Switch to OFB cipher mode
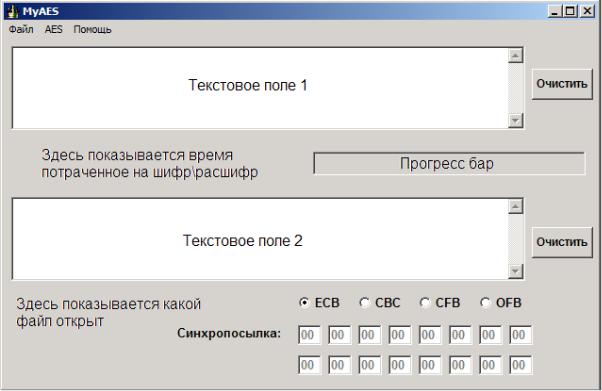Viewport: 602px width, 391px height. (485, 303)
